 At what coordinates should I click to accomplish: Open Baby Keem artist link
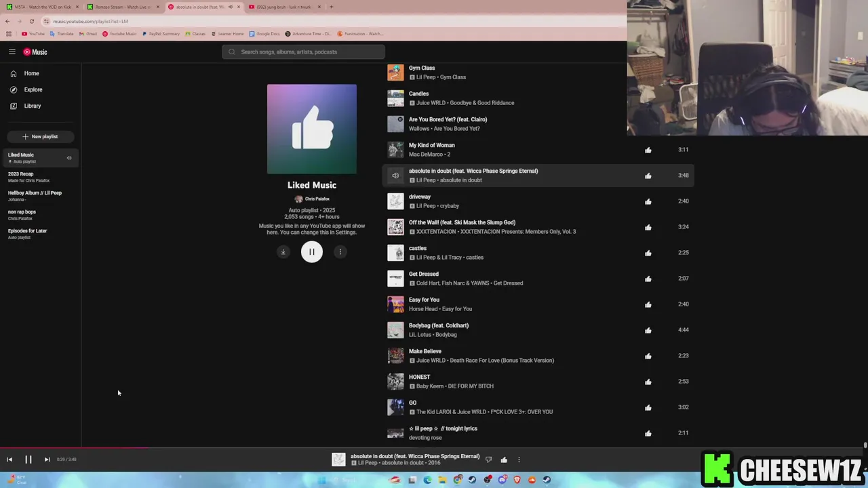point(431,386)
